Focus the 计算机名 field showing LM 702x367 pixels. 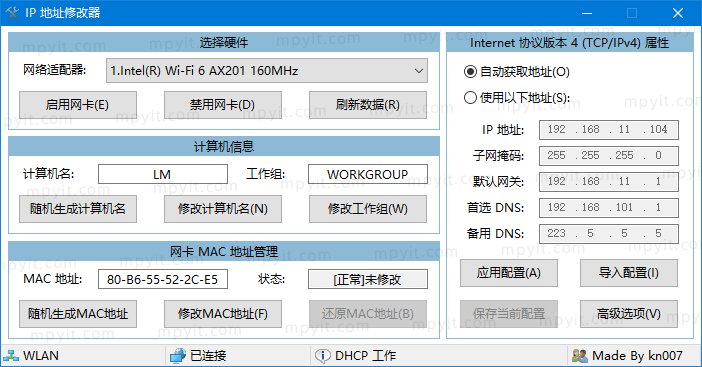point(163,174)
